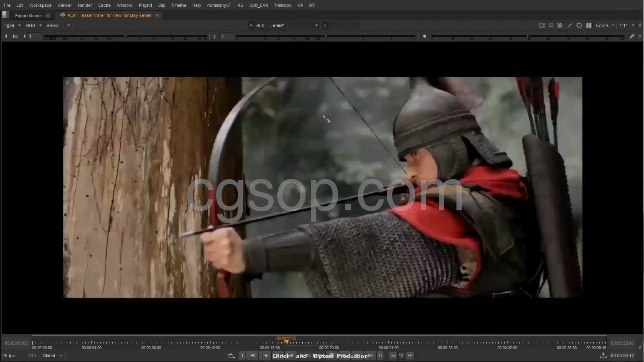
Task: Click the gain value input field
Action: 35,36
